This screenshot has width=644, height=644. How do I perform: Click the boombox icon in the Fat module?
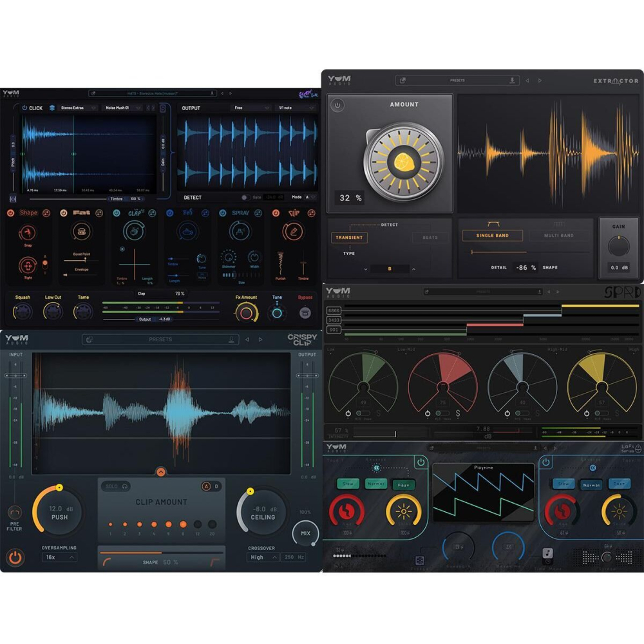point(82,232)
